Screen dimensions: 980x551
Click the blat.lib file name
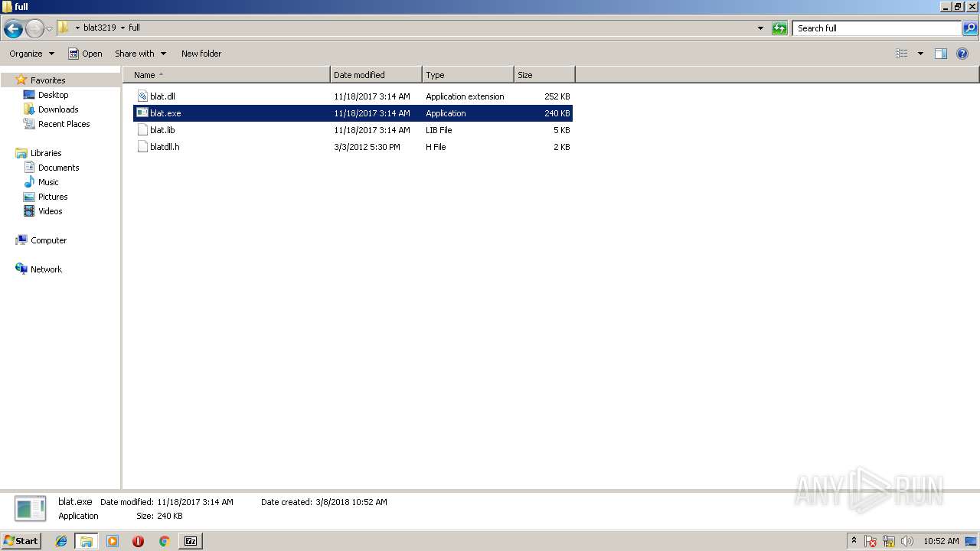[x=162, y=130]
